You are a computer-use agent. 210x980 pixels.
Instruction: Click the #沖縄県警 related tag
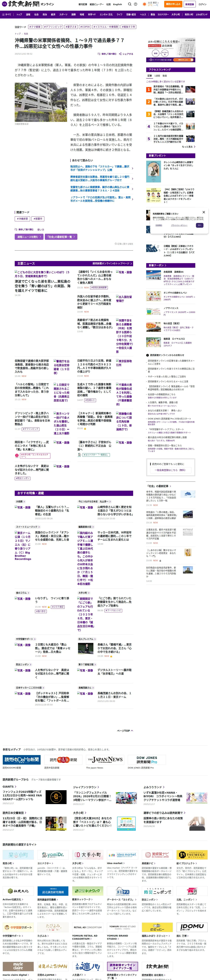tap(22, 219)
